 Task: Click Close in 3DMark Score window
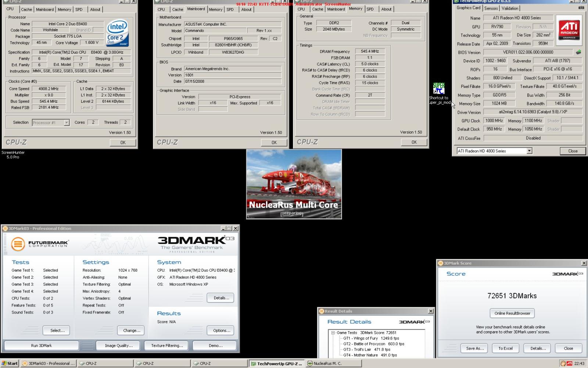coord(568,348)
